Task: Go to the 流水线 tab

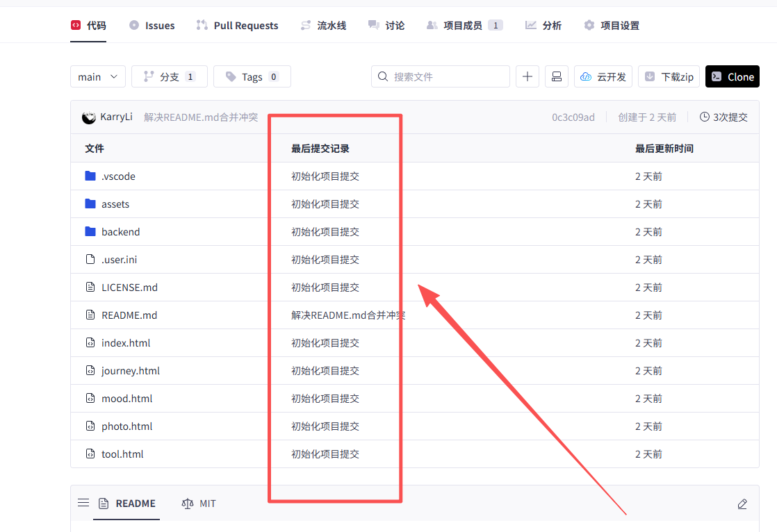Action: pyautogui.click(x=324, y=25)
